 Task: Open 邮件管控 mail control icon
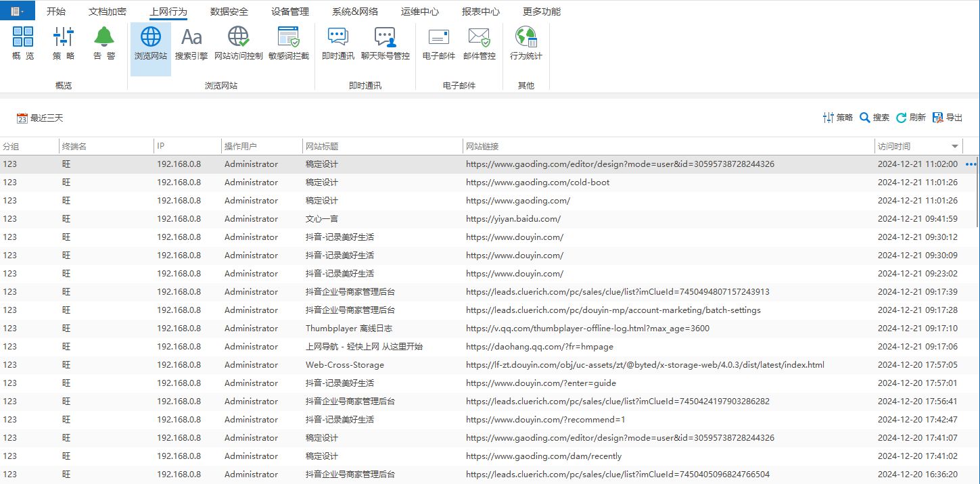[x=479, y=43]
